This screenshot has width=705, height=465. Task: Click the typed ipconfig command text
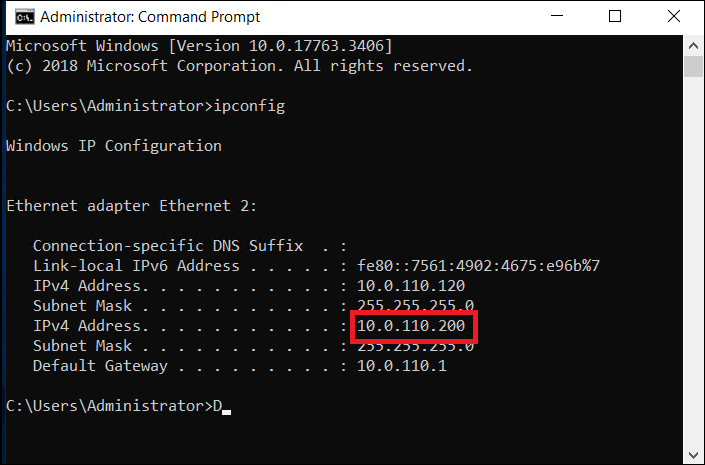(x=249, y=106)
